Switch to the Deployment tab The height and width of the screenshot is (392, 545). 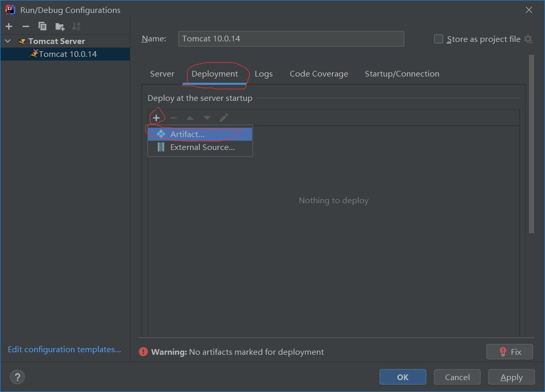(215, 73)
